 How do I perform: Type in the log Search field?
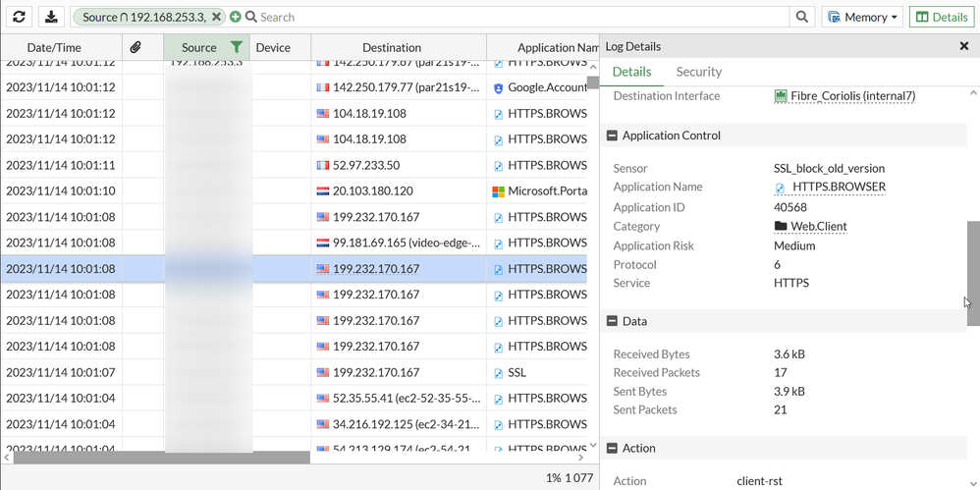(520, 17)
